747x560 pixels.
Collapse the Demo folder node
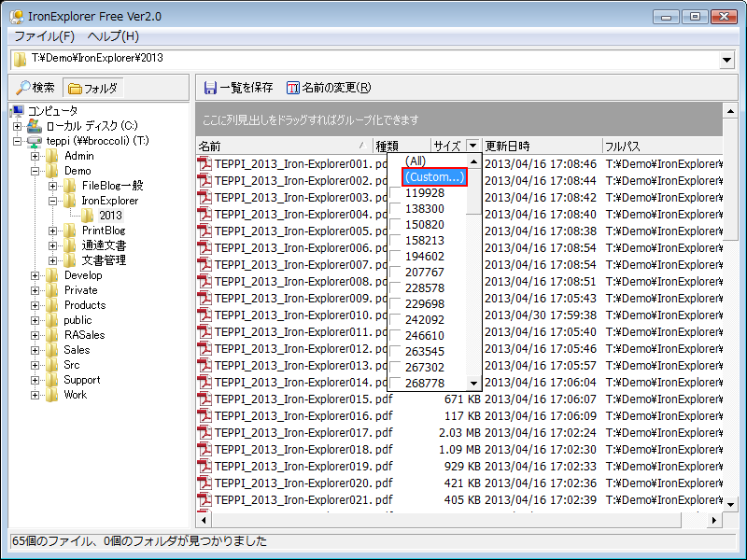[35, 171]
